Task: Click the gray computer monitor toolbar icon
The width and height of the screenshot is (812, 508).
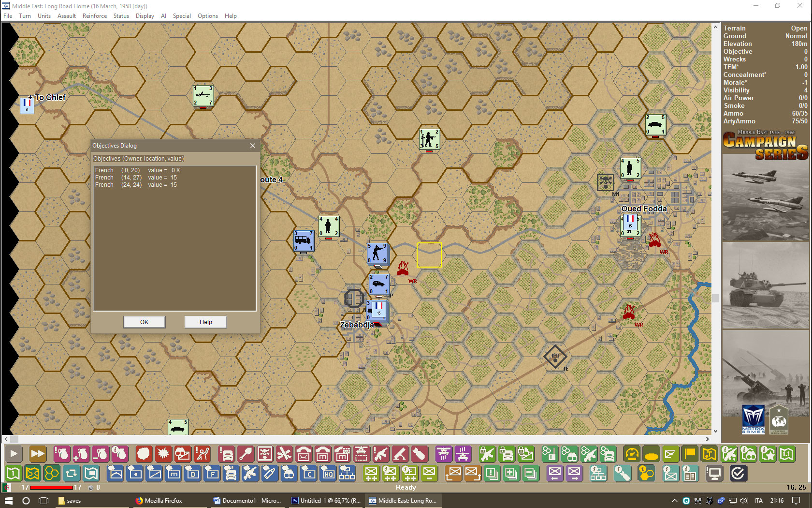Action: (714, 473)
